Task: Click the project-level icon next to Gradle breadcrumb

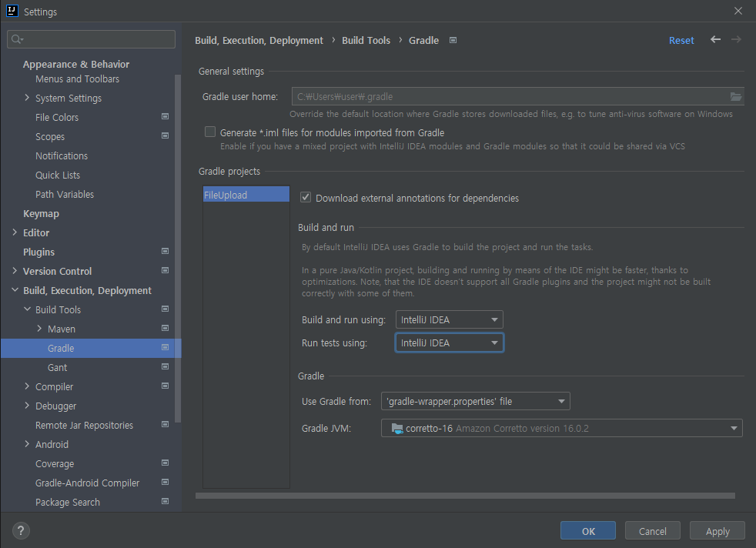Action: (453, 41)
